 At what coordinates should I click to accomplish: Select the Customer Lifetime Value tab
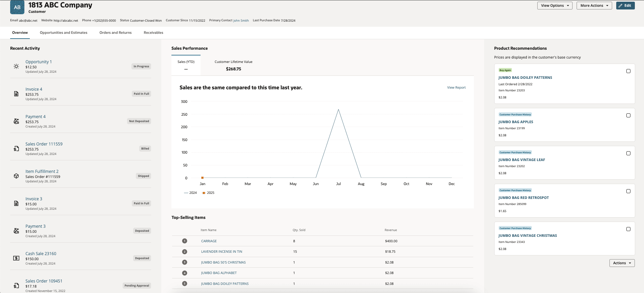click(233, 65)
